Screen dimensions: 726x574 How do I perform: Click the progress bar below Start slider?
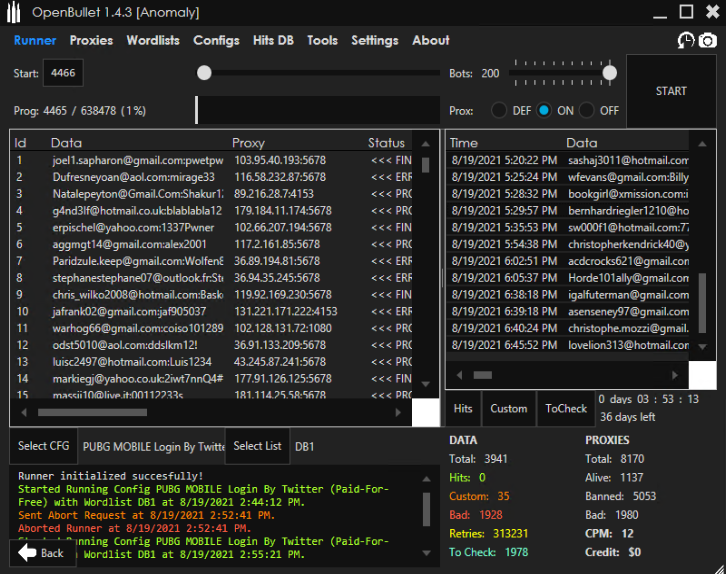click(317, 110)
